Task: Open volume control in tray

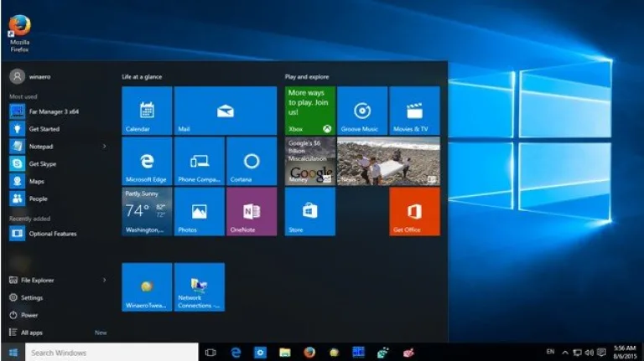Action: coord(589,353)
